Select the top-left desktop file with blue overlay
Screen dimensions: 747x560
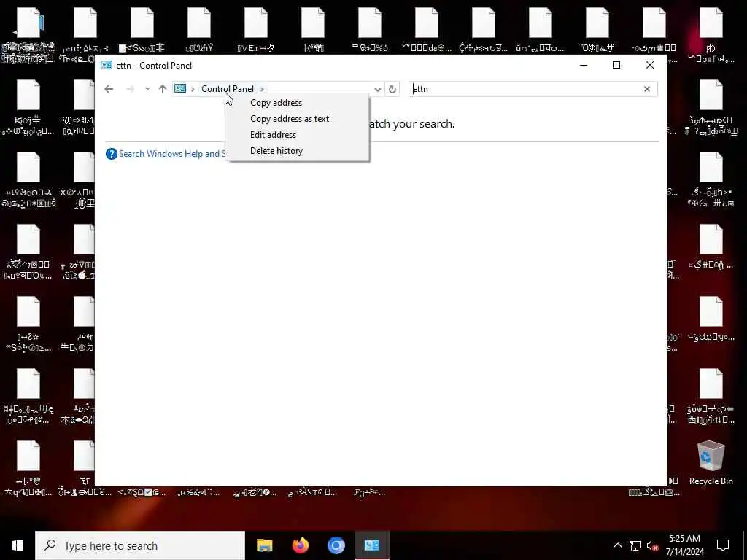[x=28, y=36]
